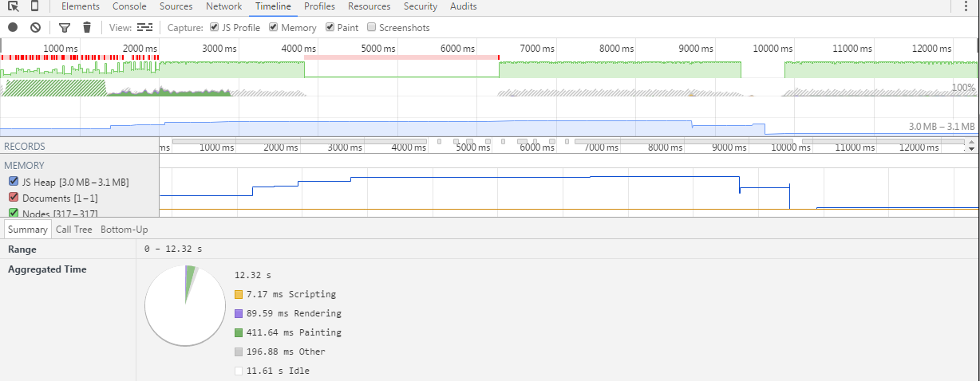Uncheck the JS Profile capture checkbox

point(215,27)
